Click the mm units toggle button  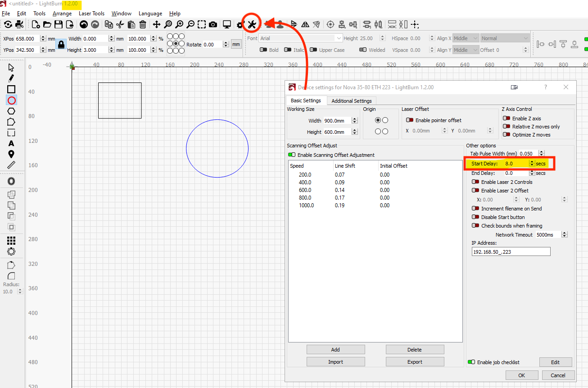(x=236, y=44)
